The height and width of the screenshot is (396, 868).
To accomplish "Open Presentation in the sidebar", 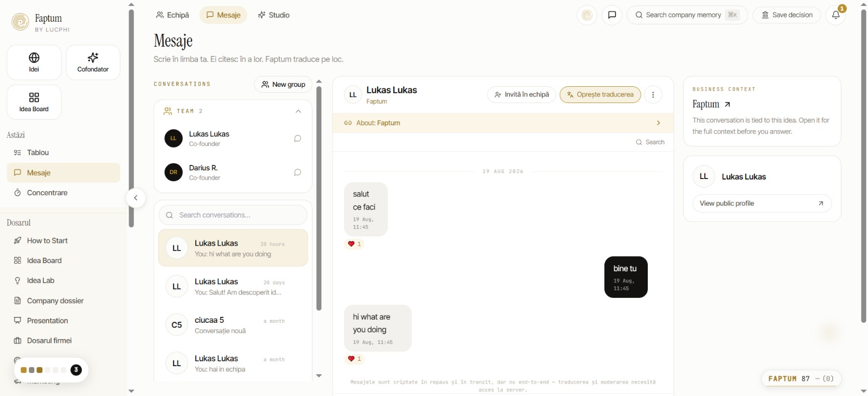I will pyautogui.click(x=63, y=321).
